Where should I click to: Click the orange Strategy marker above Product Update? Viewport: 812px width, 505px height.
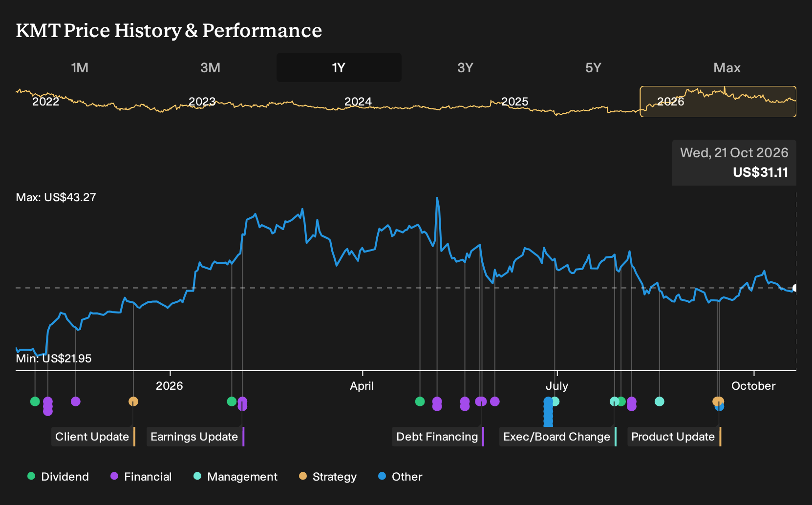718,401
